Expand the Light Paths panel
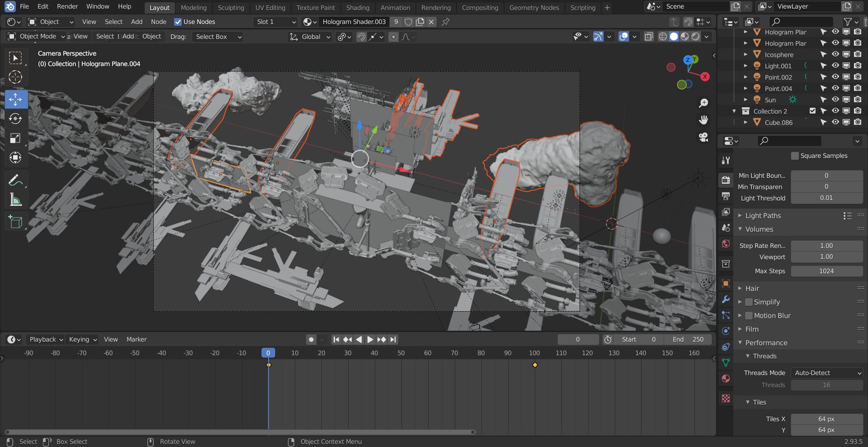Screen dimensions: 868x447 point(763,216)
